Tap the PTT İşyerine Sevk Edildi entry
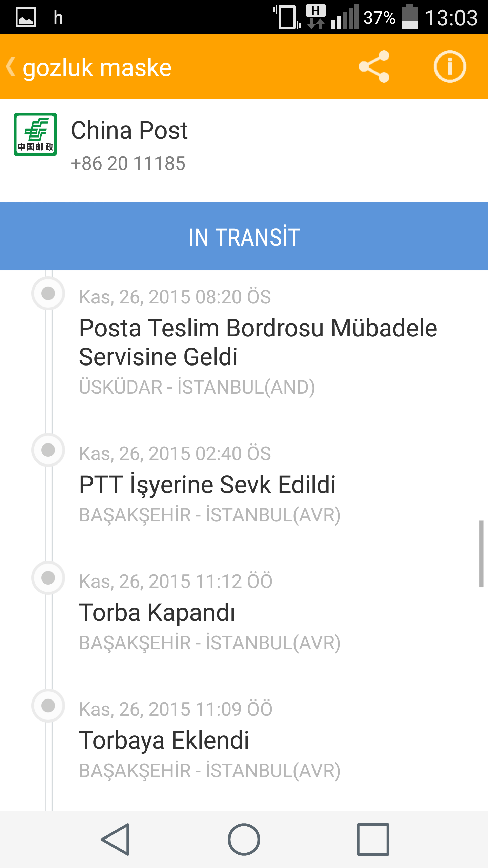 207,484
